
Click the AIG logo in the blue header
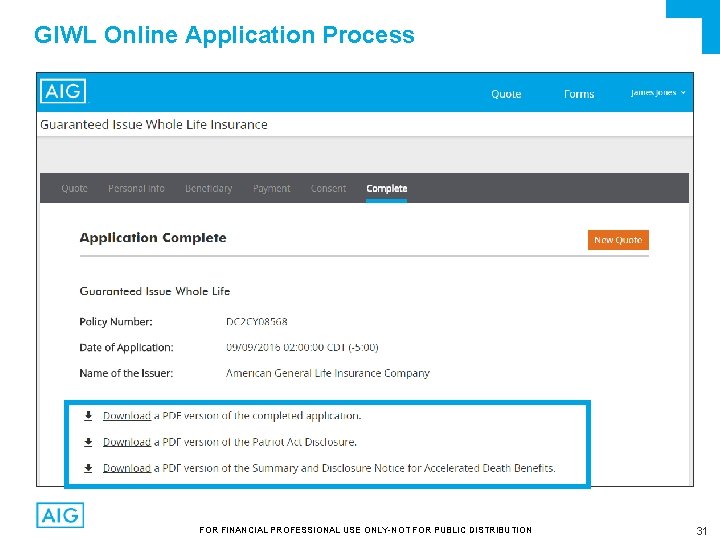[63, 91]
